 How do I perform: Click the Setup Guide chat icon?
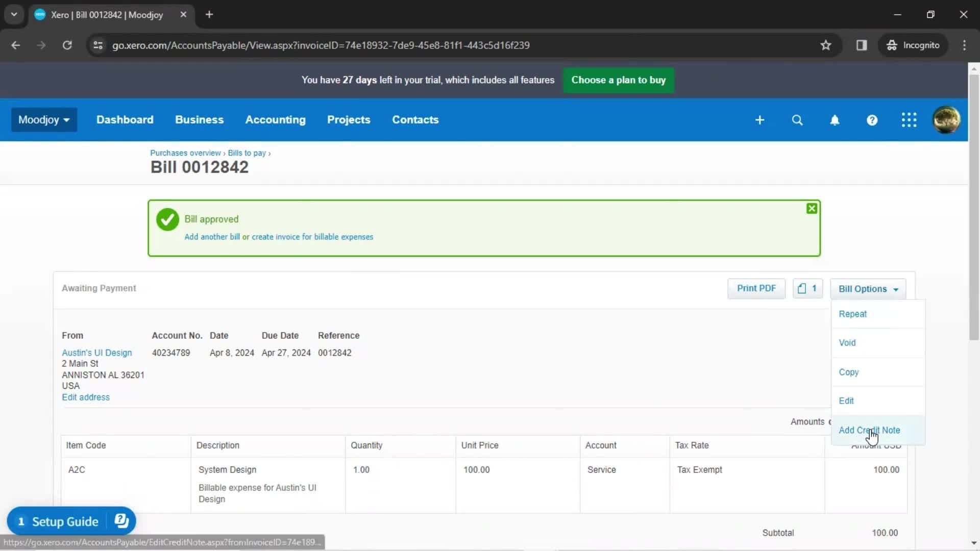pos(121,521)
